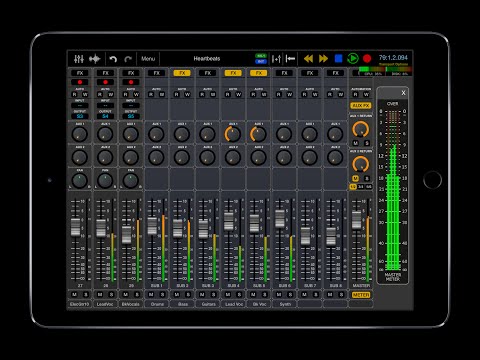Screen dimensions: 480x360
Task: Mute the AUX 1 return
Action: tap(356, 143)
